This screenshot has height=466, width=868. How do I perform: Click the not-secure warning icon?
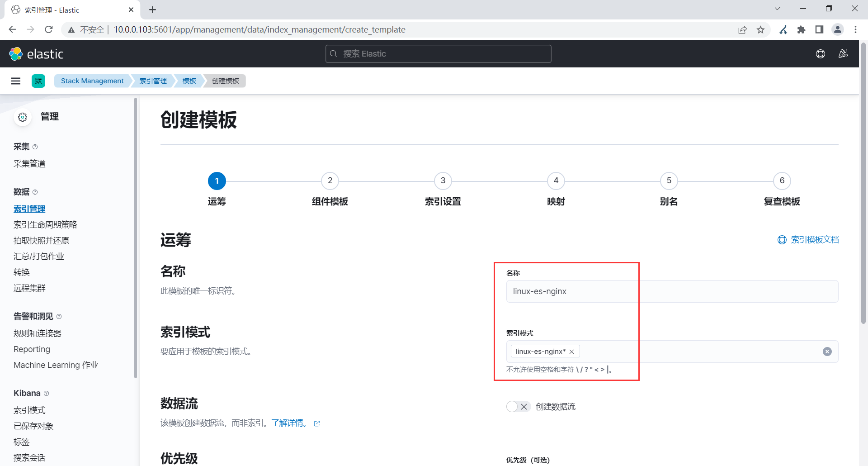tap(71, 30)
